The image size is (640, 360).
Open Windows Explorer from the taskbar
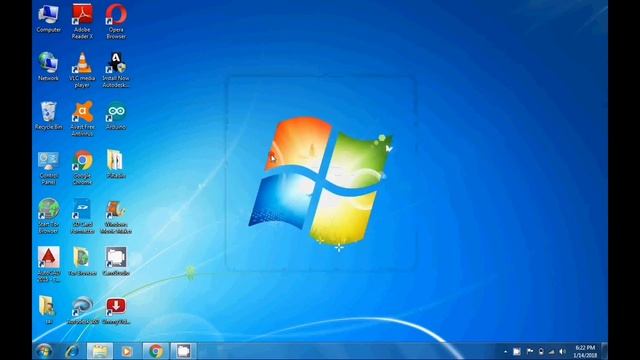[100, 351]
